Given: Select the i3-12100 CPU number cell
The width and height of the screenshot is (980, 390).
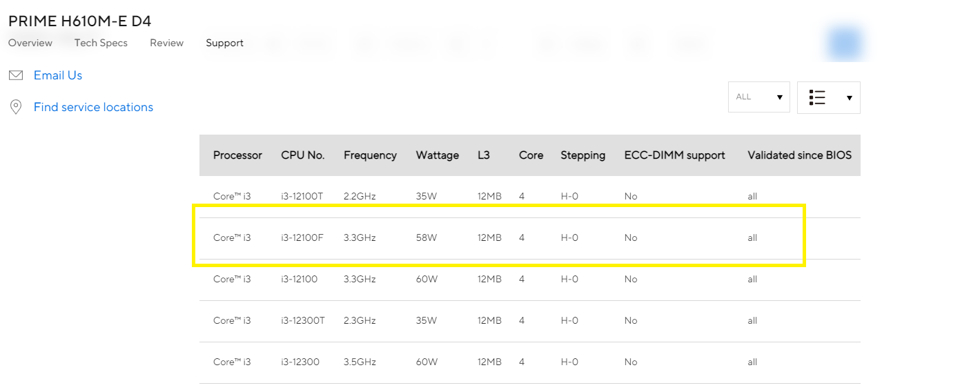Looking at the screenshot, I should click(300, 279).
